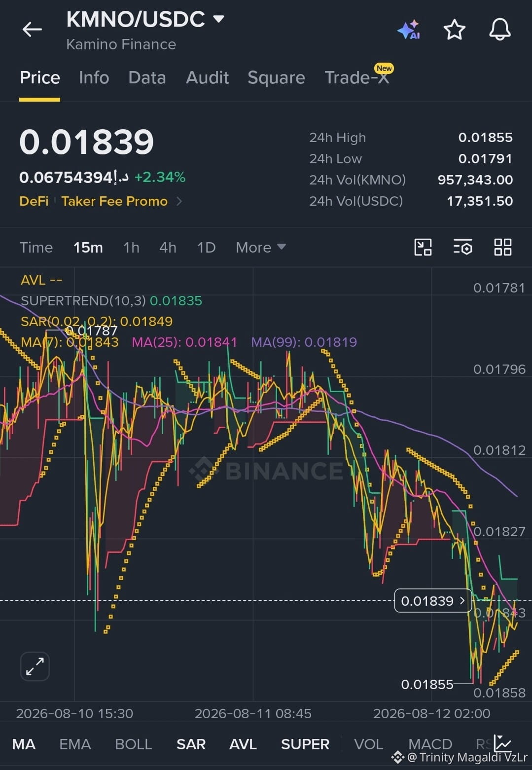
Task: Open chart settings icon with eye gear
Action: pos(463,247)
